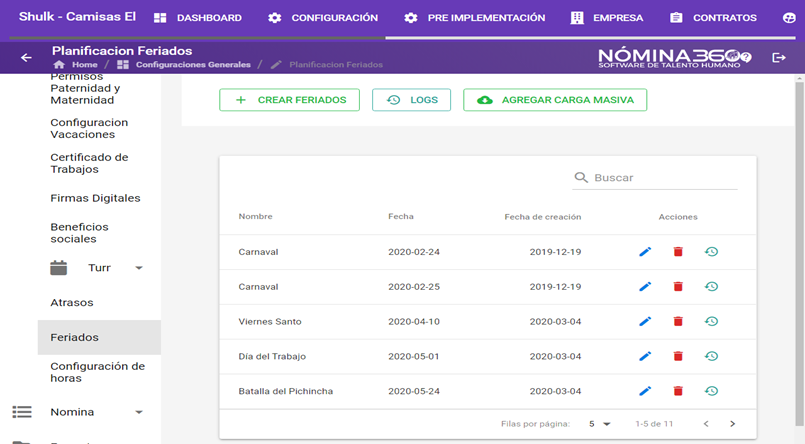The width and height of the screenshot is (805, 444).
Task: Go to the previous page of the table
Action: [706, 424]
